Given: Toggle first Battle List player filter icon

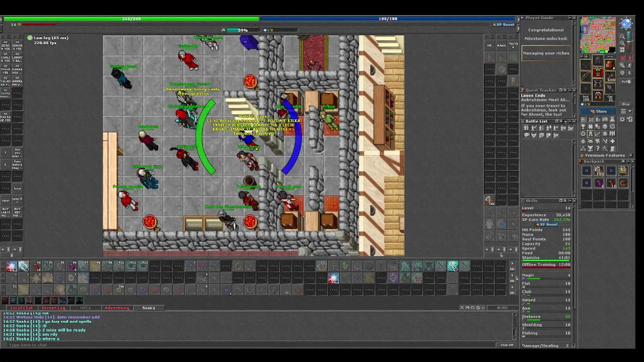Looking at the screenshot, I should tap(526, 128).
